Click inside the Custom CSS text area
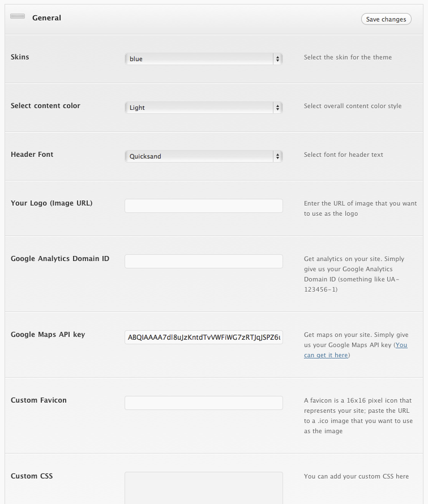Viewport: 428px width, 504px height. point(203,487)
